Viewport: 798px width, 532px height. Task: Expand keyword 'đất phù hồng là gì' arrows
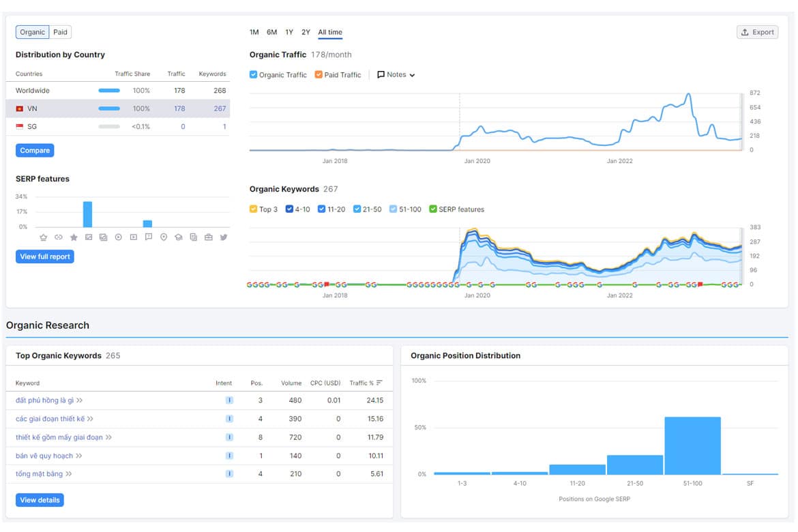click(79, 400)
